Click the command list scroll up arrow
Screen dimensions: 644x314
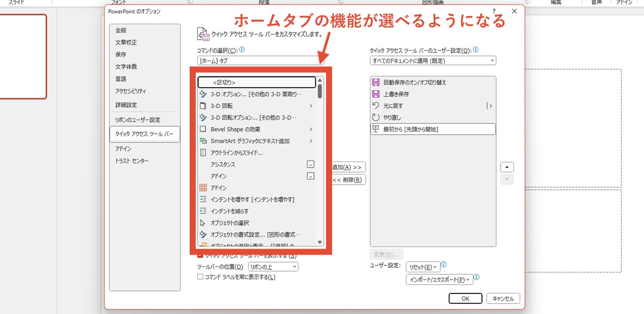coord(320,80)
